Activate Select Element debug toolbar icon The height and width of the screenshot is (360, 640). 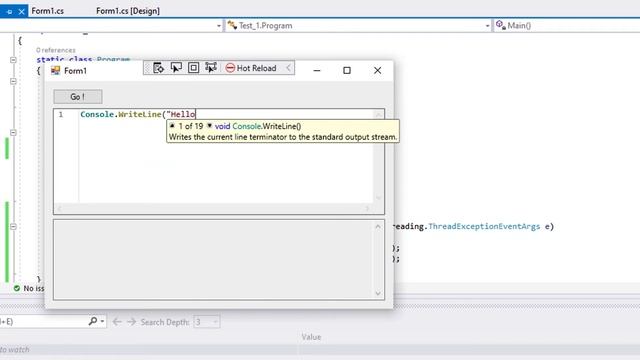[x=176, y=68]
